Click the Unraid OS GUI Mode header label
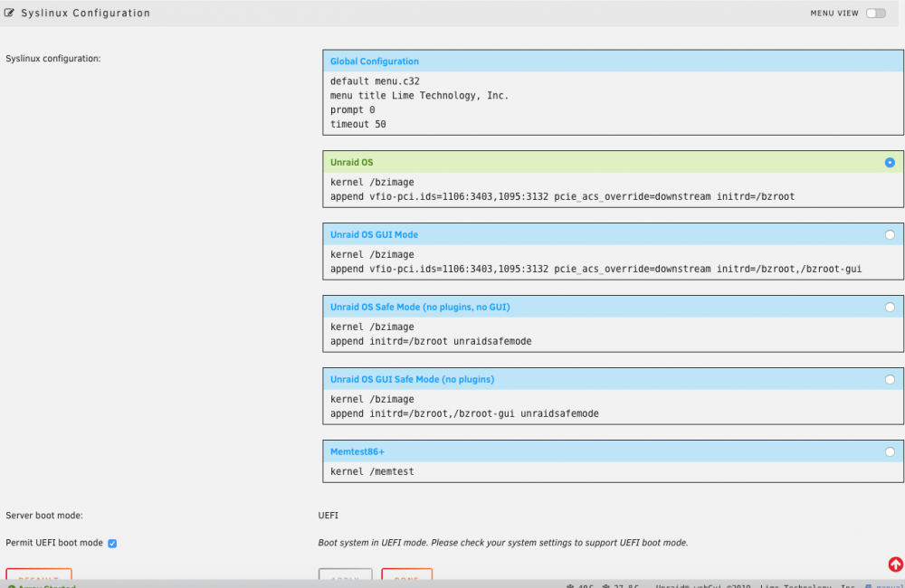Image resolution: width=905 pixels, height=588 pixels. tap(374, 235)
